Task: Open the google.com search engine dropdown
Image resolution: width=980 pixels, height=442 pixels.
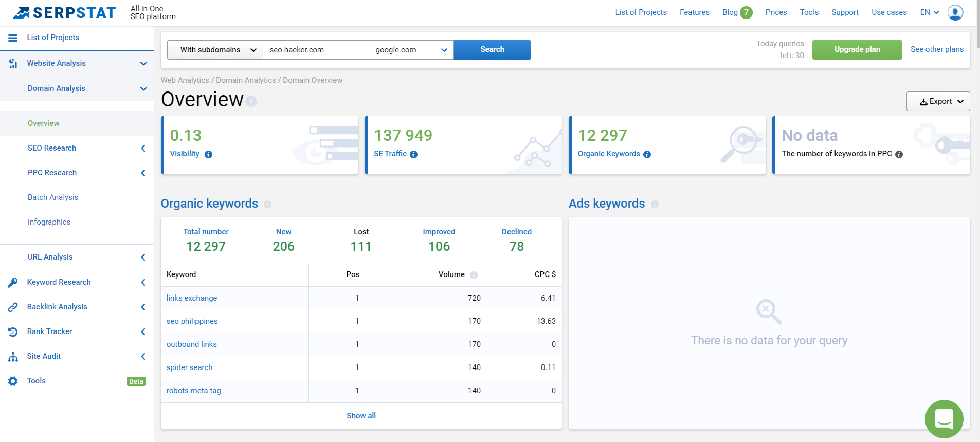Action: (x=412, y=50)
